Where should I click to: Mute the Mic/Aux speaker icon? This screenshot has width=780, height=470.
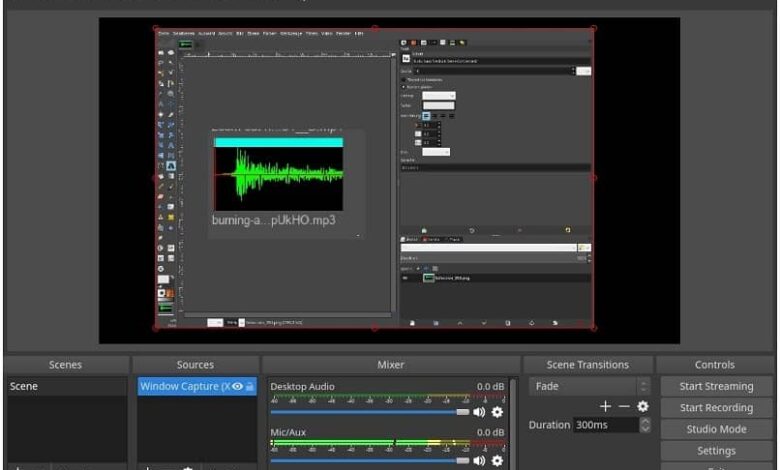point(479,461)
